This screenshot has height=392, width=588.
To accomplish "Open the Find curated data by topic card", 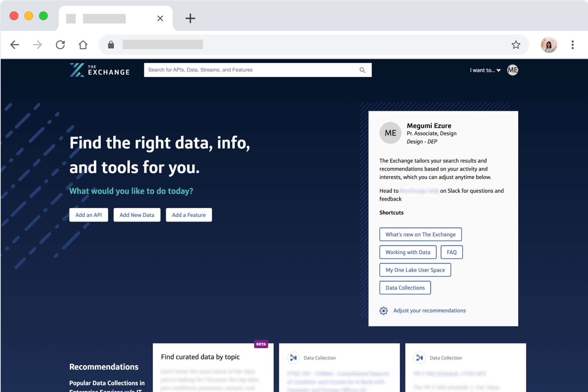I will coord(213,368).
